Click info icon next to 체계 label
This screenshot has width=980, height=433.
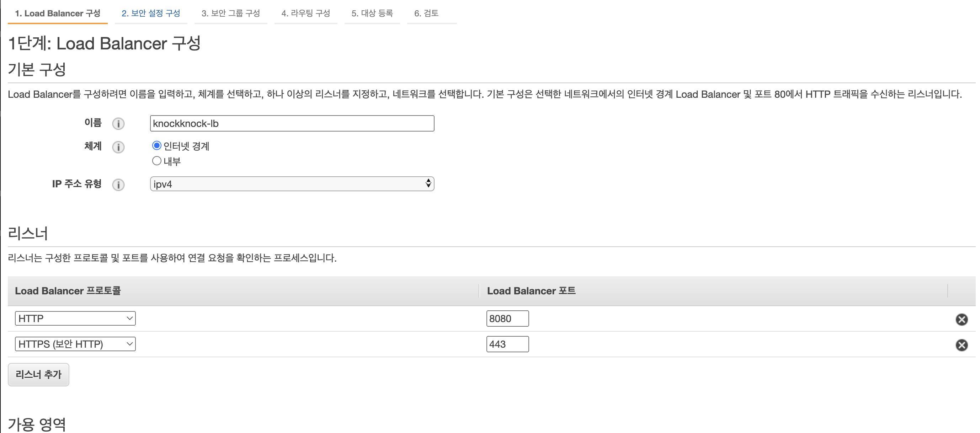pyautogui.click(x=118, y=147)
